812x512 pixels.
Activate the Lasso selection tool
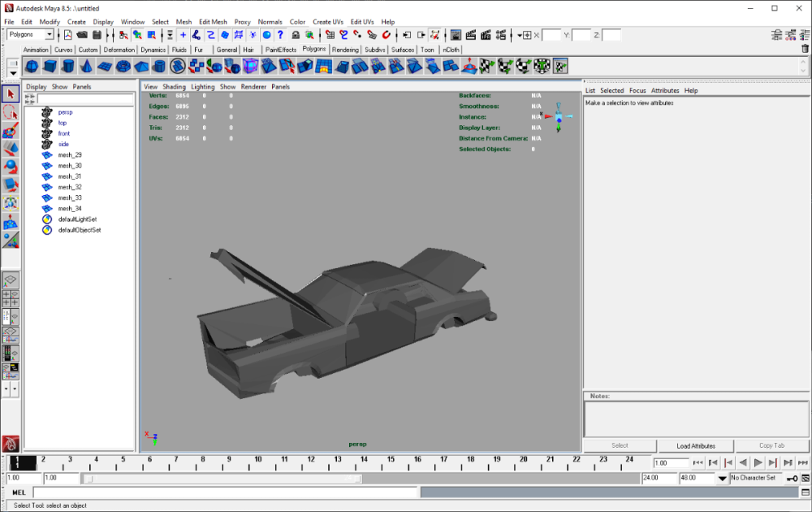11,112
